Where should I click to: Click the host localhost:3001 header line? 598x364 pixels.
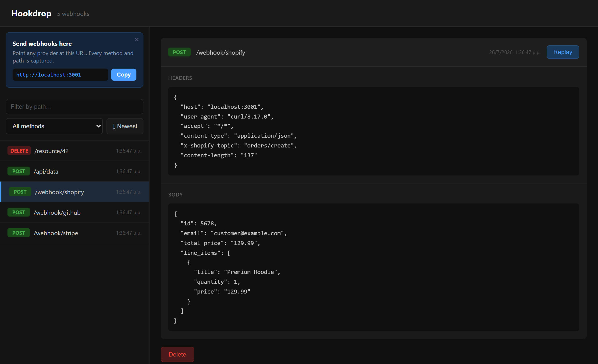222,107
